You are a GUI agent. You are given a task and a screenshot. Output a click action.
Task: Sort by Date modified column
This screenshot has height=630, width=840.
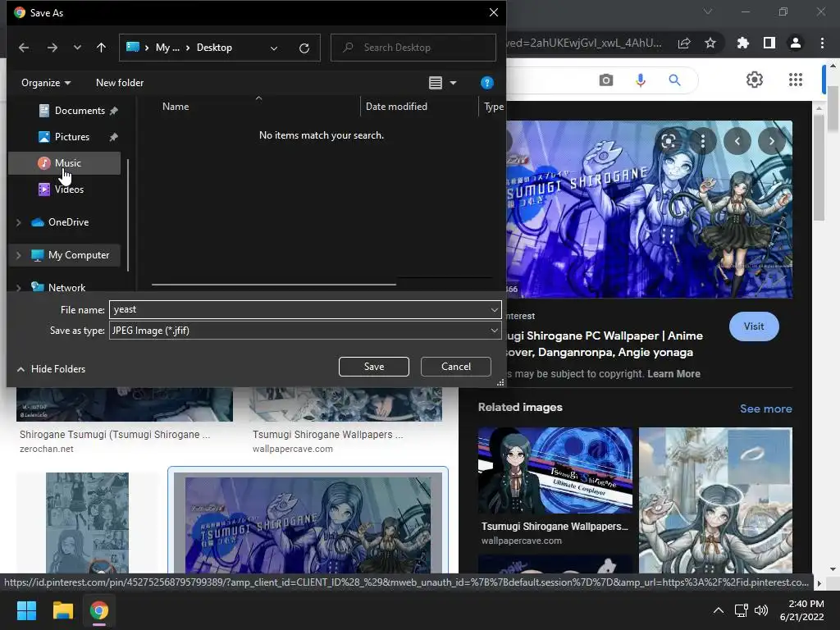396,106
